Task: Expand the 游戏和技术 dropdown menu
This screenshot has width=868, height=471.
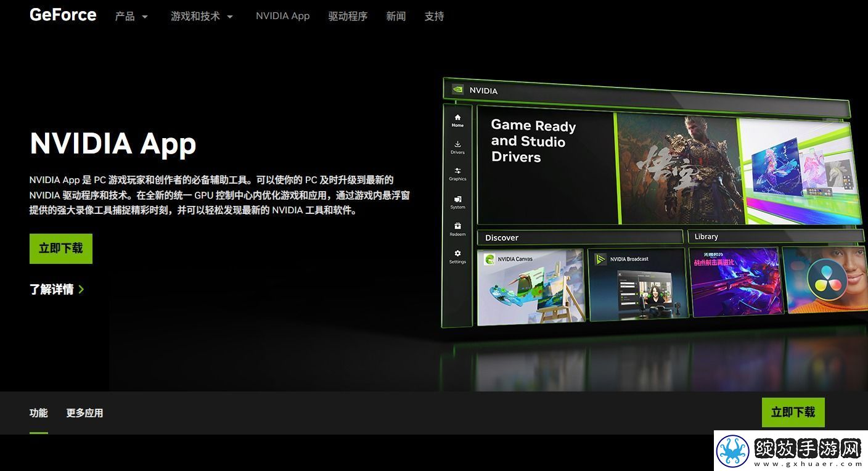Action: pos(202,17)
